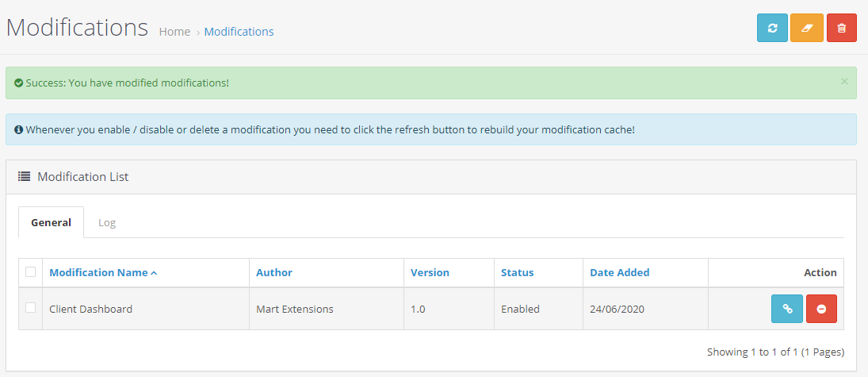Sort the list by Date Added
This screenshot has height=377, width=868.
[x=619, y=272]
